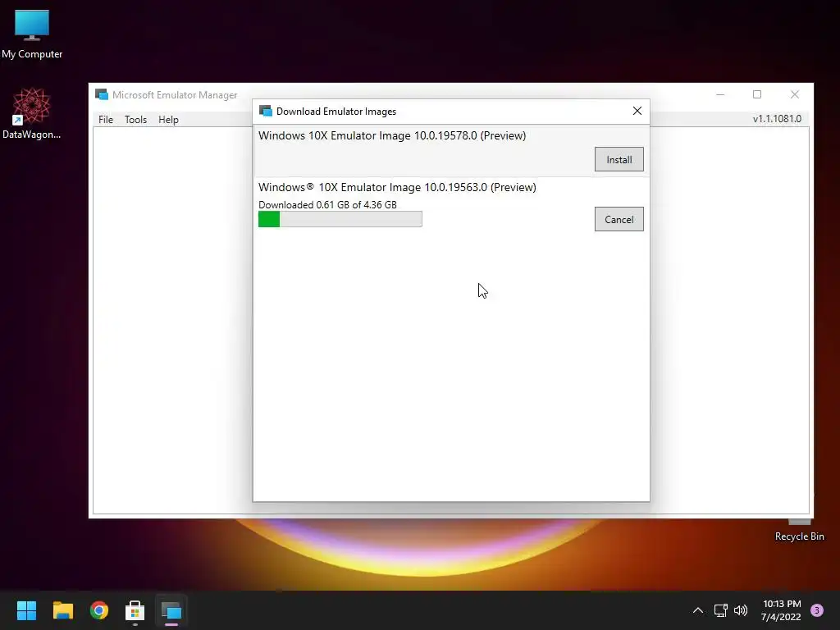Cancel the 10.0.19563.0 image download
The width and height of the screenshot is (840, 630).
[x=619, y=219]
